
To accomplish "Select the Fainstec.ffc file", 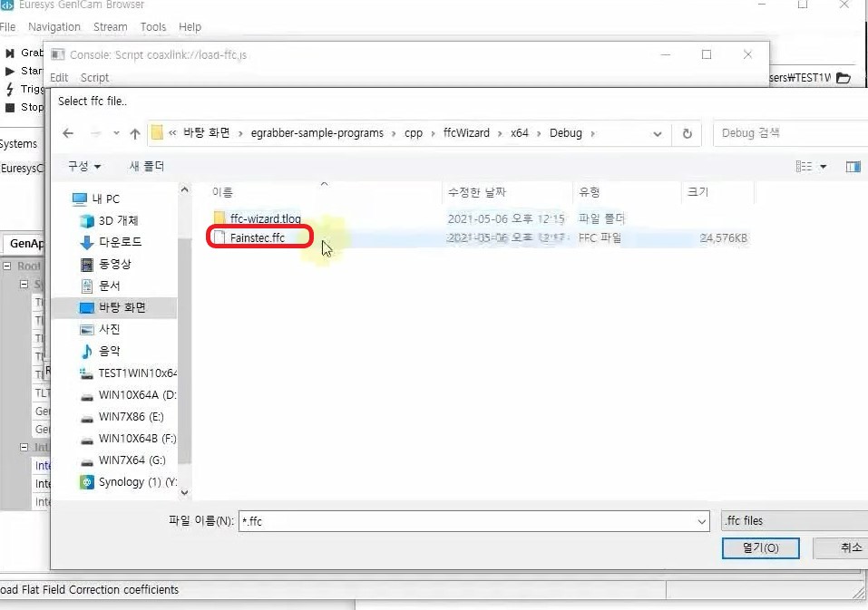I will click(257, 238).
